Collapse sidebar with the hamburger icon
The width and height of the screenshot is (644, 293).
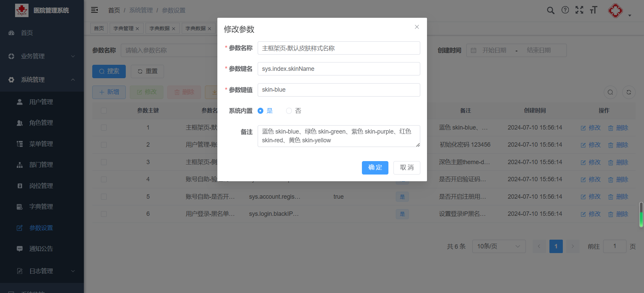pos(95,10)
